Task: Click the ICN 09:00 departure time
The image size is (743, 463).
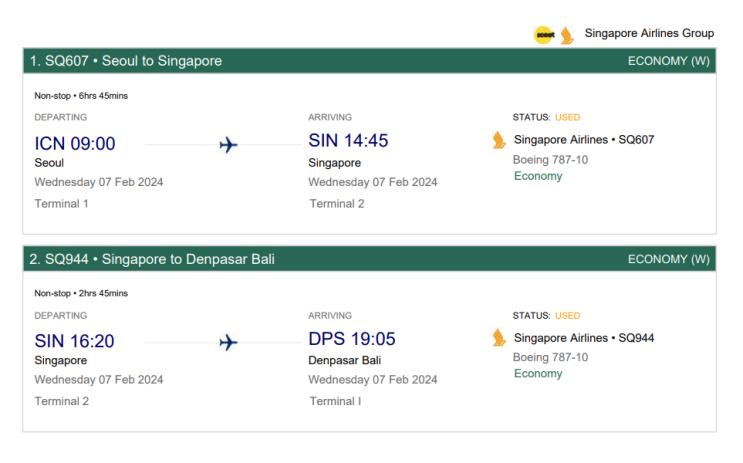Action: coord(75,144)
